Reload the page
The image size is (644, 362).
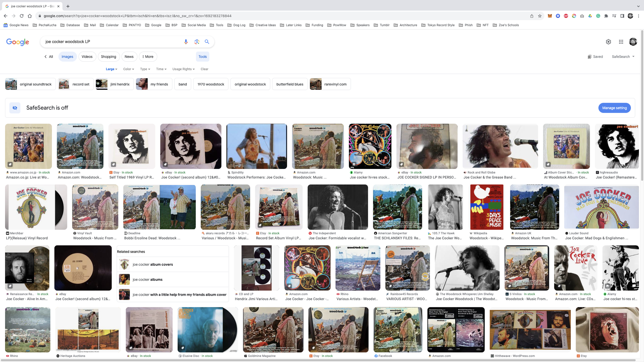tap(21, 16)
